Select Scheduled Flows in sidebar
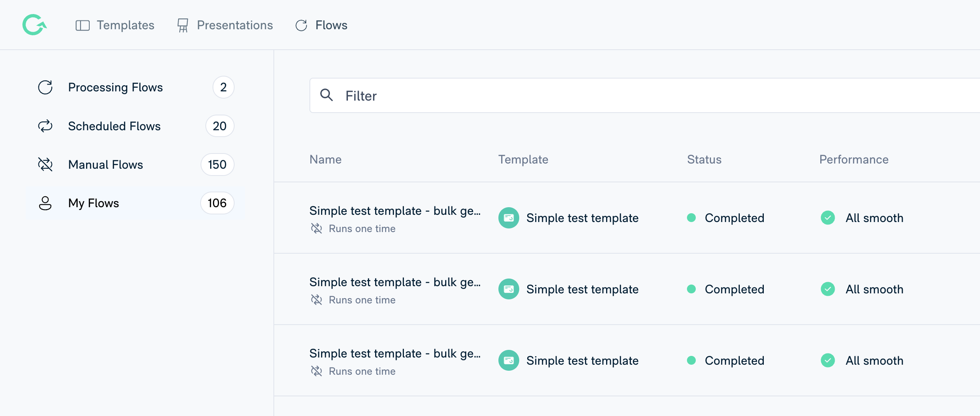 pos(135,126)
